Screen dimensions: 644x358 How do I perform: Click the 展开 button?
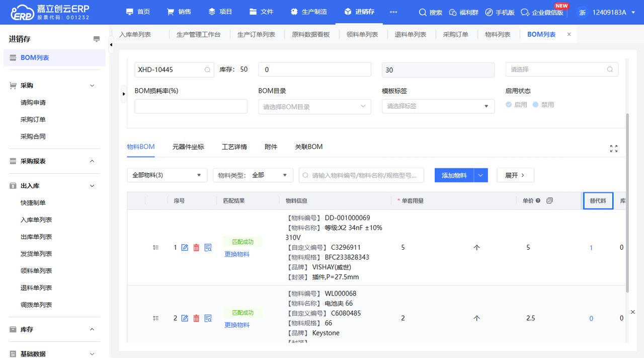click(515, 175)
